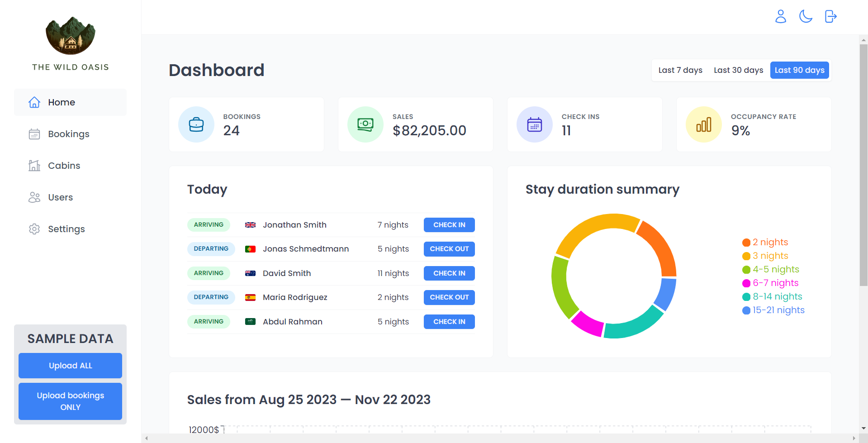Click the DEPARTING tag for Maria Rodriguez

pyautogui.click(x=211, y=297)
